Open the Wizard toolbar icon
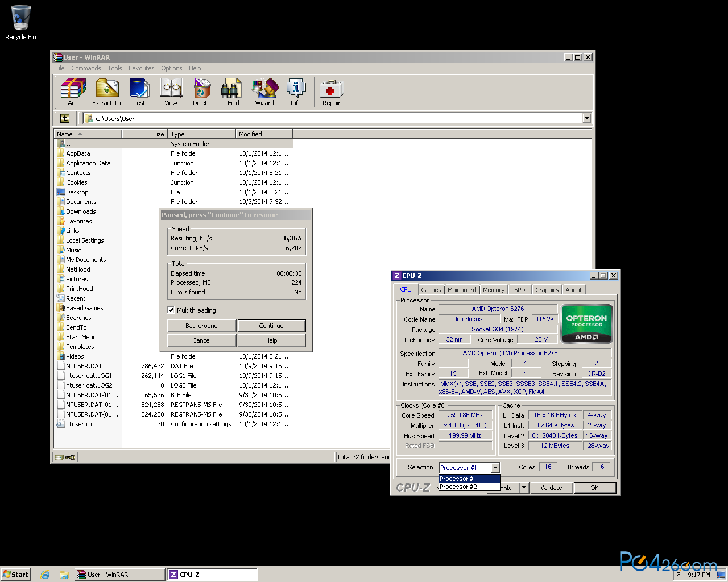 (264, 92)
